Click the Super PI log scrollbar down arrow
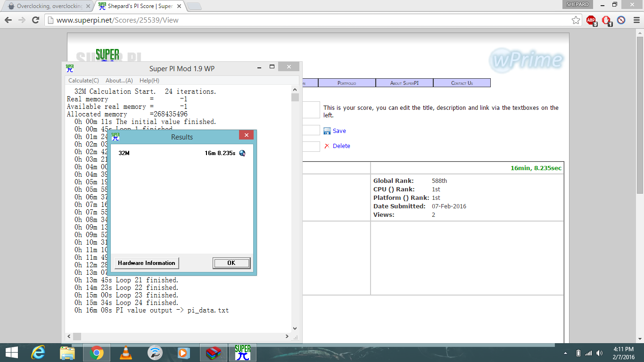Viewport: 644px width, 362px height. (x=295, y=329)
